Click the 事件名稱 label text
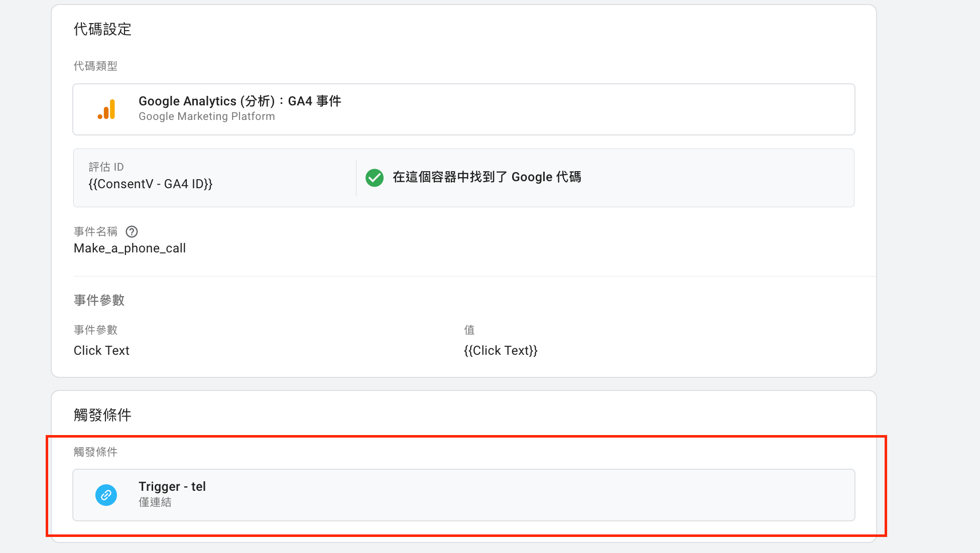 tap(95, 231)
